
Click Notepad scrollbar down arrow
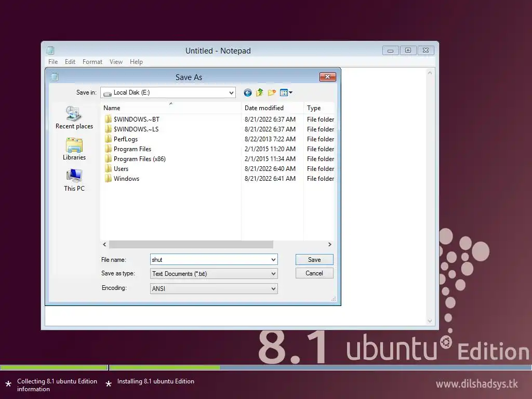(430, 321)
